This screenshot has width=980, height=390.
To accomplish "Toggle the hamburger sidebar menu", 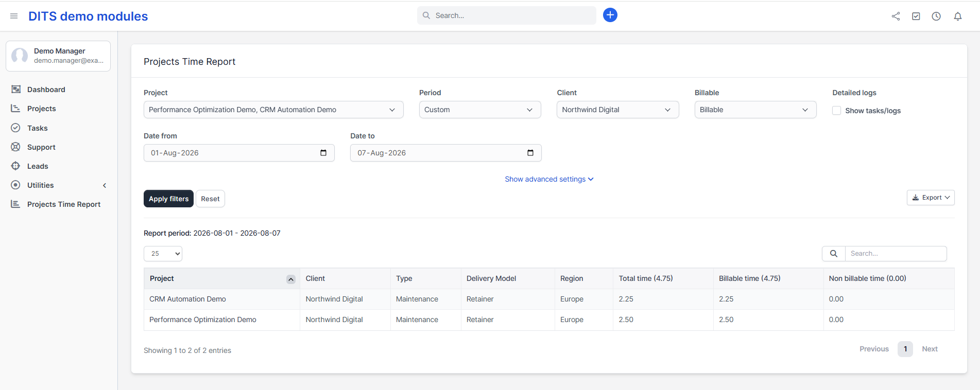I will [14, 16].
